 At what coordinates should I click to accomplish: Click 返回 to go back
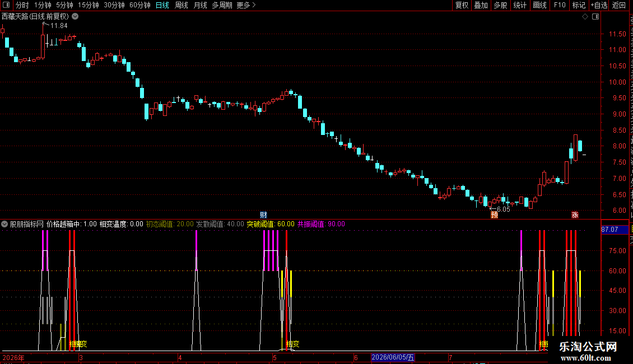[x=619, y=5]
